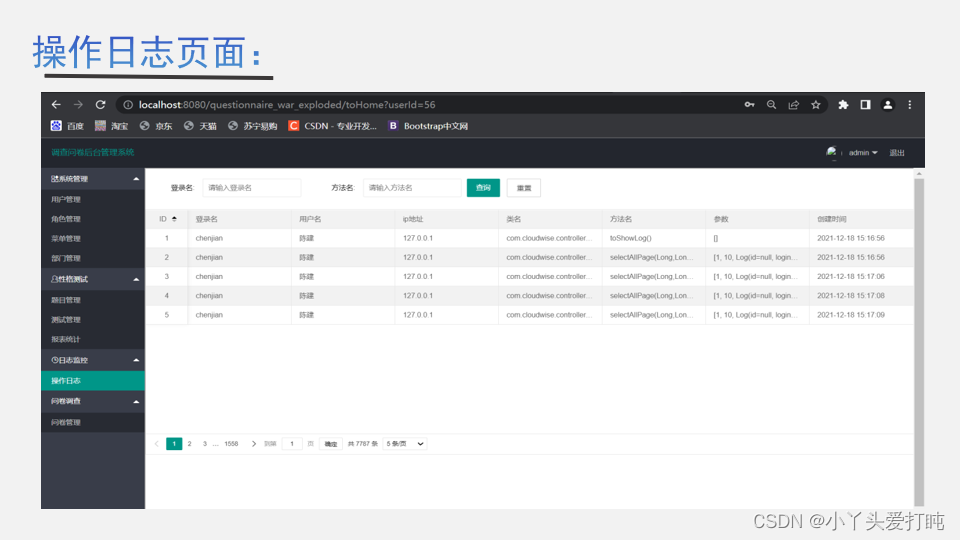Go to next page with right chevron

click(x=253, y=443)
